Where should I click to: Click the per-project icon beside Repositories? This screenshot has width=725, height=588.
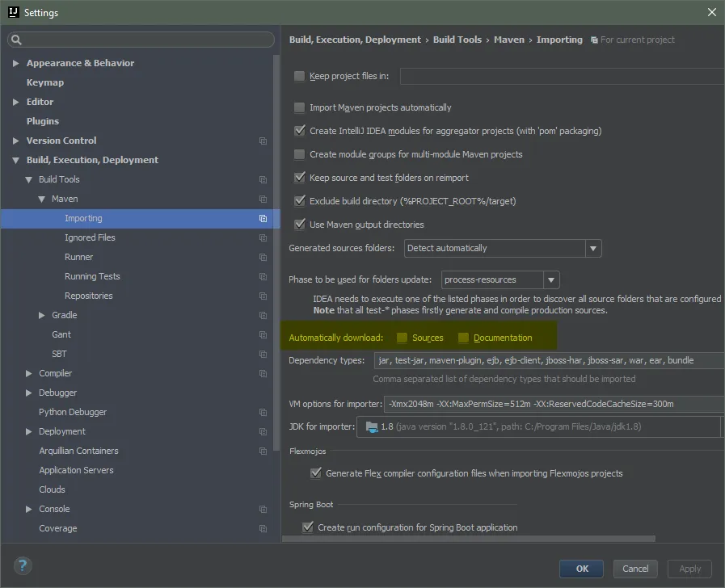click(x=263, y=296)
